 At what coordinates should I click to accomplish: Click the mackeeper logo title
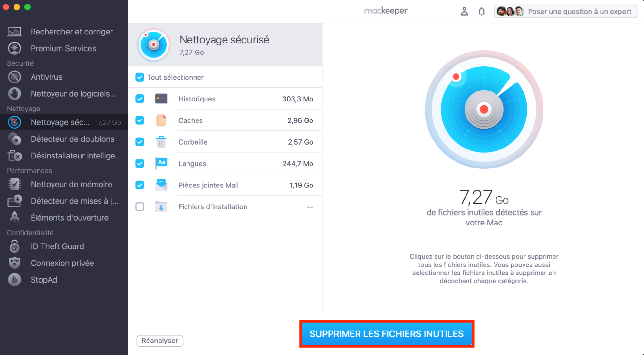[386, 11]
